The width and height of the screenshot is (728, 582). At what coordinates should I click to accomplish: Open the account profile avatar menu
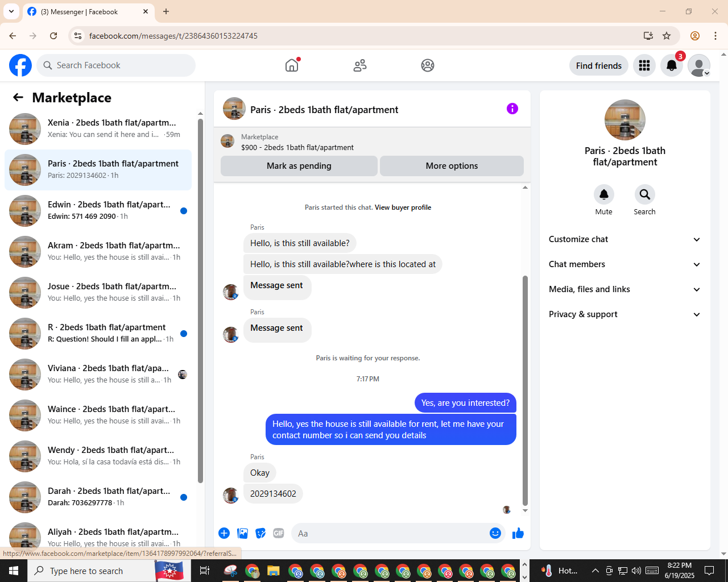click(x=699, y=65)
